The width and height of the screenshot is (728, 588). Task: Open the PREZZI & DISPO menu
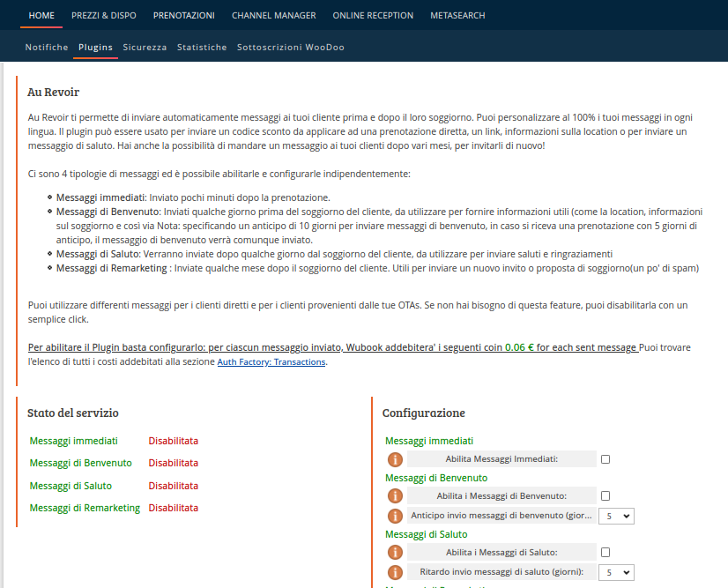tap(104, 15)
